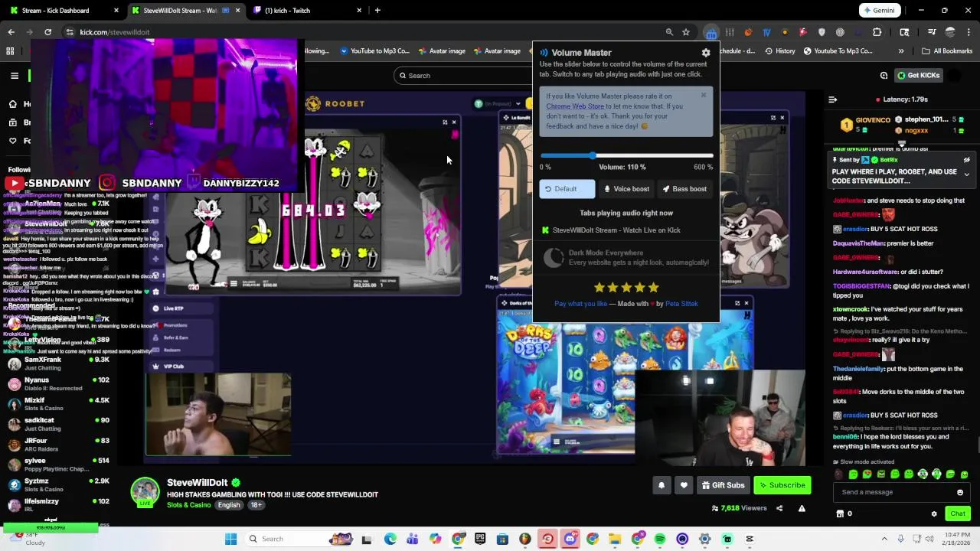
Task: Open SamXFrank channel in the sidebar
Action: tap(58, 364)
